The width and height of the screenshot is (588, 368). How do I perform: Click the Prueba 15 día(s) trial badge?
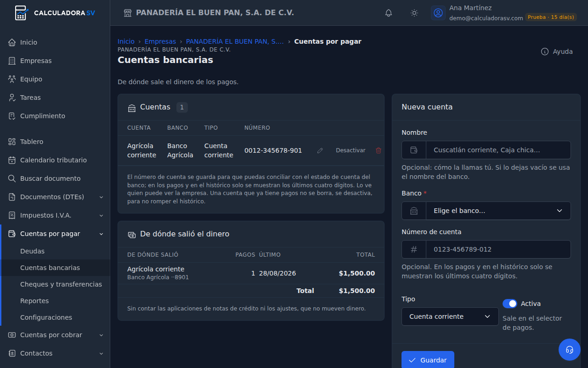[551, 17]
